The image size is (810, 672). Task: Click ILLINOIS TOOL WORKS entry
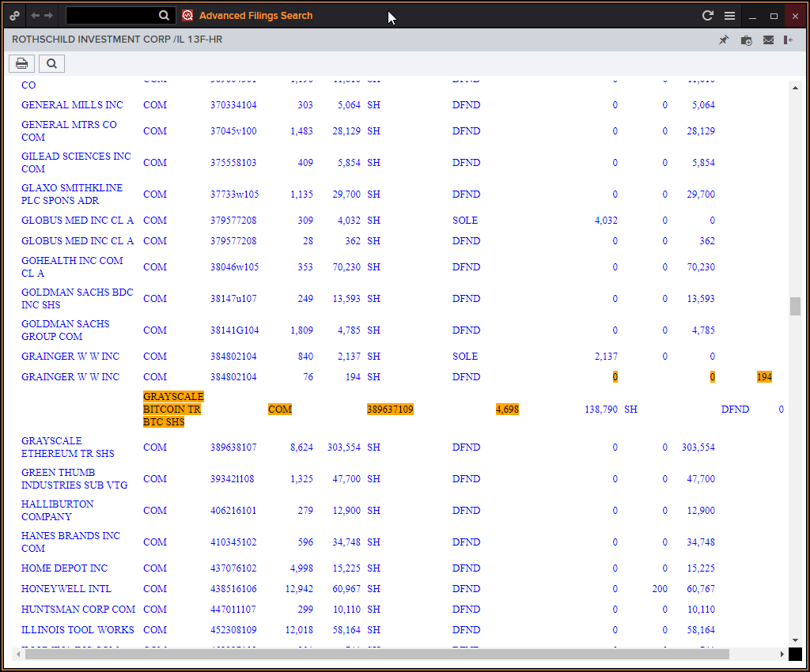tap(78, 630)
